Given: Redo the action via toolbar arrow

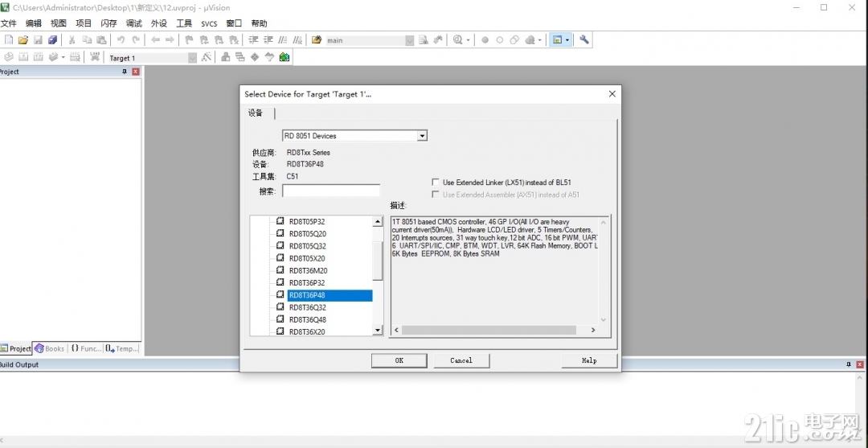Looking at the screenshot, I should (x=136, y=40).
